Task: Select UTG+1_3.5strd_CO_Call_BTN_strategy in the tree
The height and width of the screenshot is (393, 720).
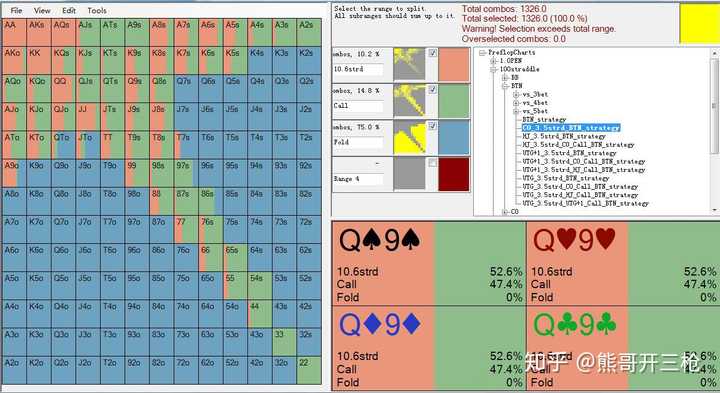Action: (584, 162)
